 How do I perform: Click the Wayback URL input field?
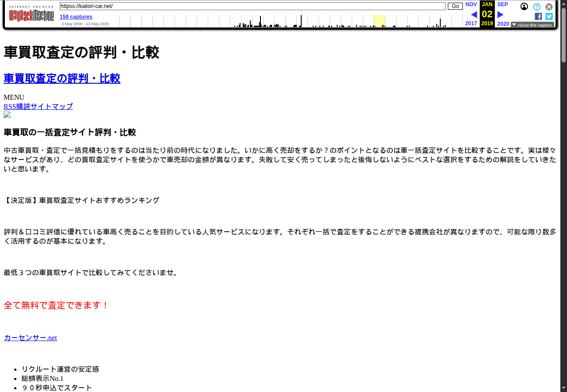click(x=252, y=6)
